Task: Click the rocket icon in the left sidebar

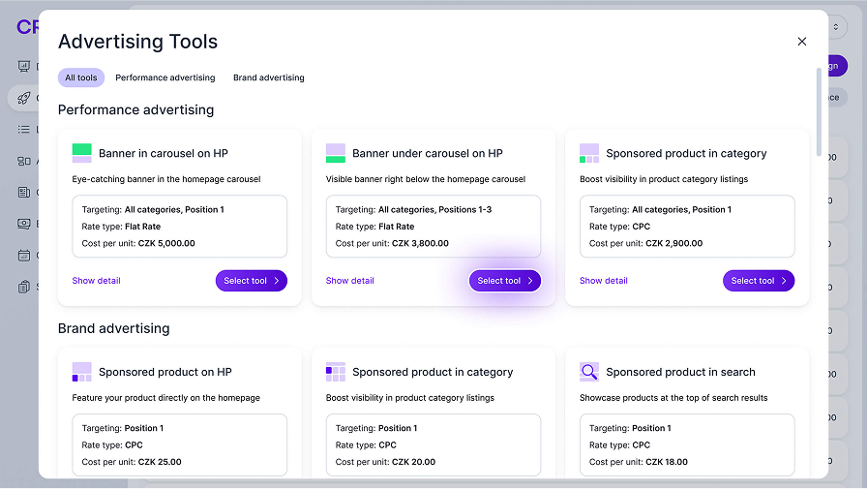Action: tap(23, 98)
